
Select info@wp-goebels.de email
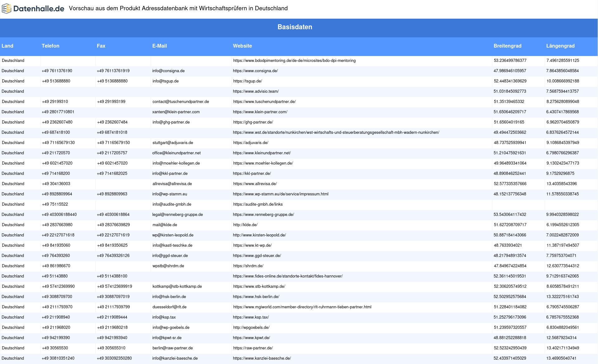coord(171,328)
